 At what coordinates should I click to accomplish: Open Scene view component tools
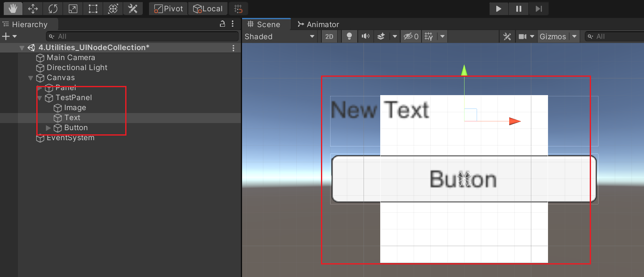pos(507,37)
